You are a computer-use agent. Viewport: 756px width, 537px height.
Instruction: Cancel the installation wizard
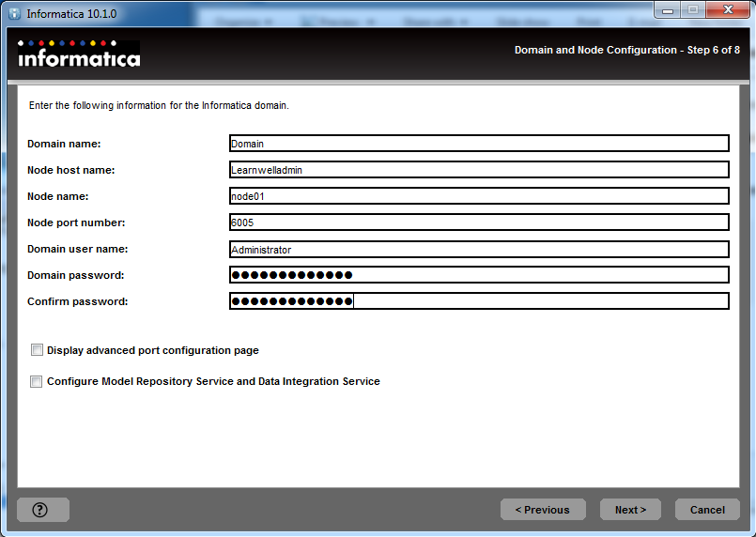click(707, 510)
